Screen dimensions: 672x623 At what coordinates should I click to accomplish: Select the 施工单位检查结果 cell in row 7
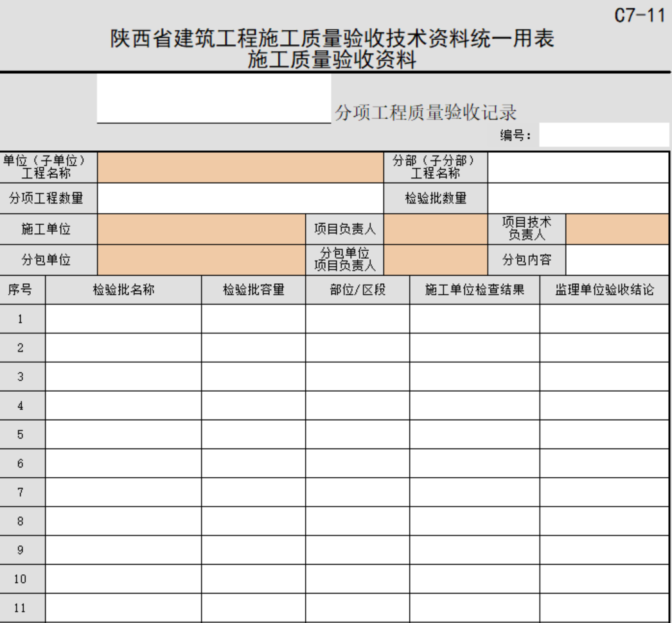tap(474, 492)
